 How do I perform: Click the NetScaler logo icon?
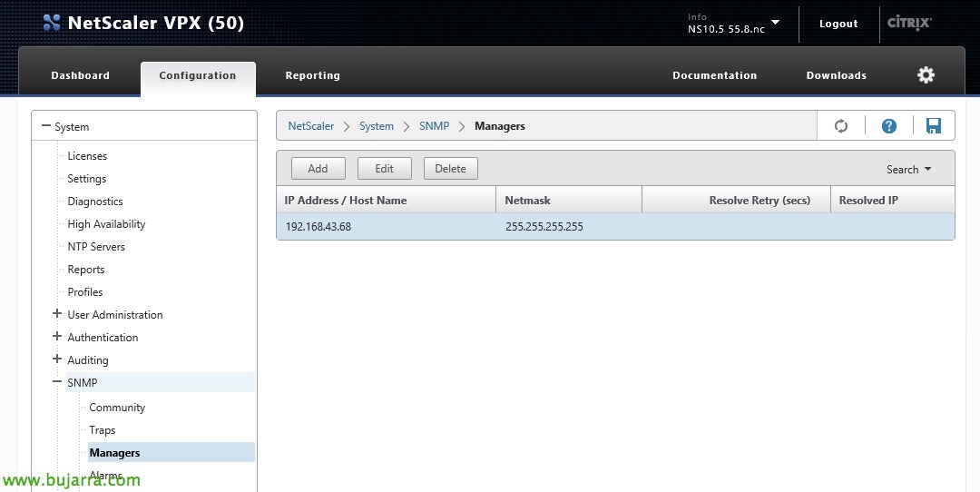51,23
